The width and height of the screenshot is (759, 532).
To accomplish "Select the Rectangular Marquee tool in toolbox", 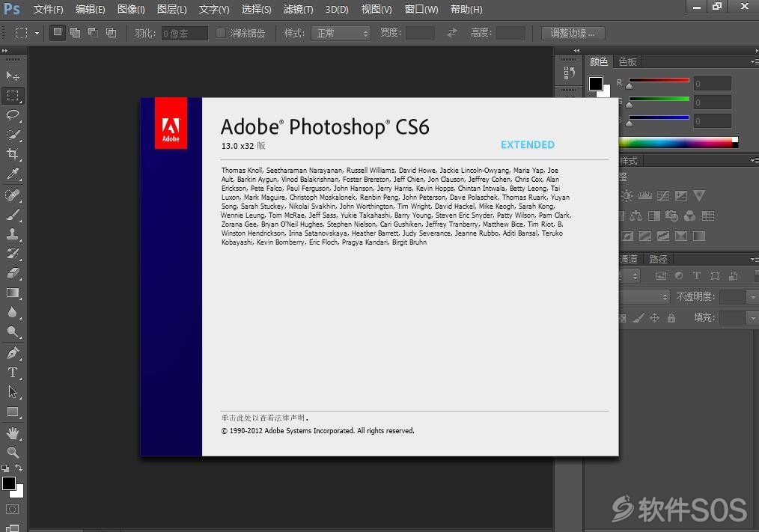I will (13, 95).
